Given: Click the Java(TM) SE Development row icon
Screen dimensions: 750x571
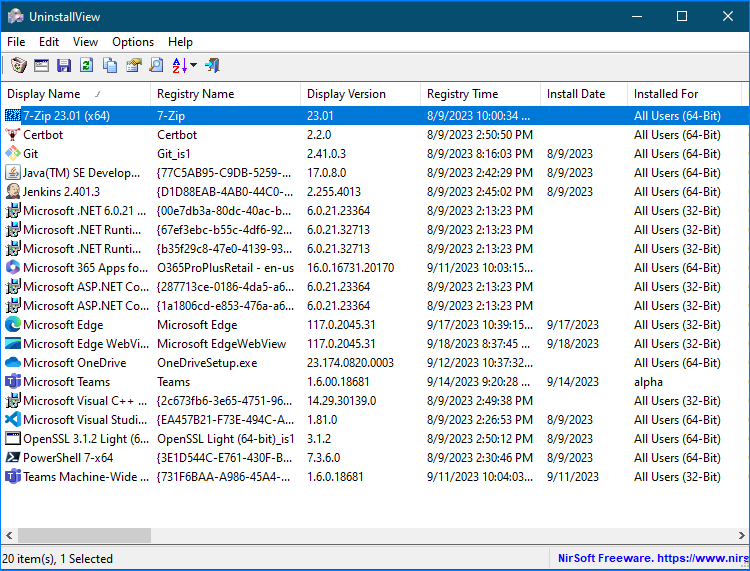Looking at the screenshot, I should [13, 173].
